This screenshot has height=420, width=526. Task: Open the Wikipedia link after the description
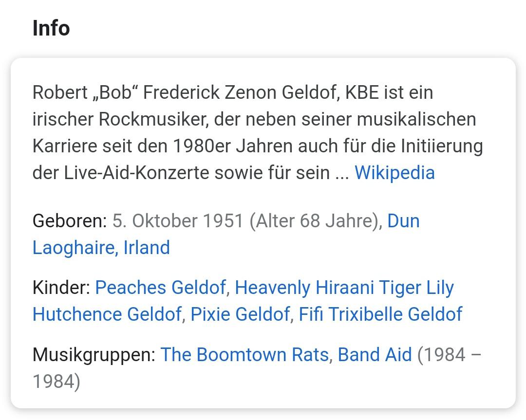click(x=394, y=173)
